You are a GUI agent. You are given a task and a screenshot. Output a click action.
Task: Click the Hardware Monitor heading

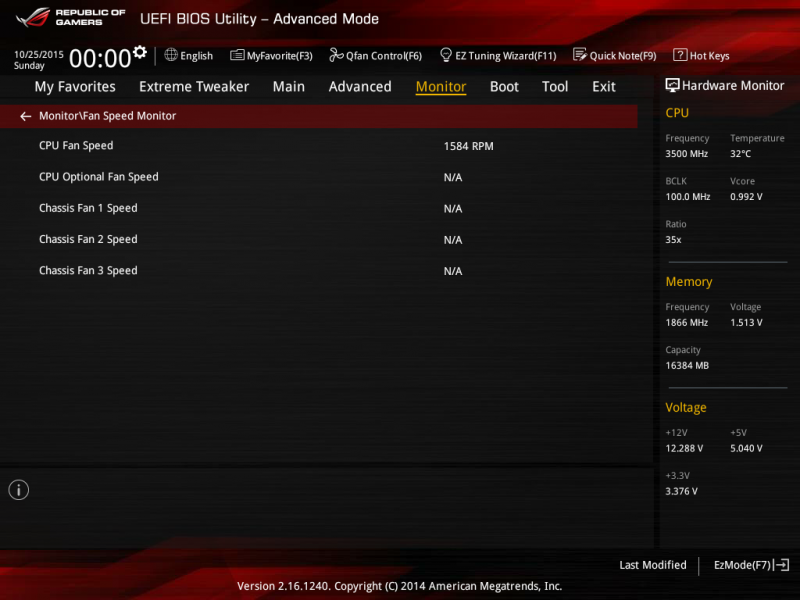click(733, 86)
